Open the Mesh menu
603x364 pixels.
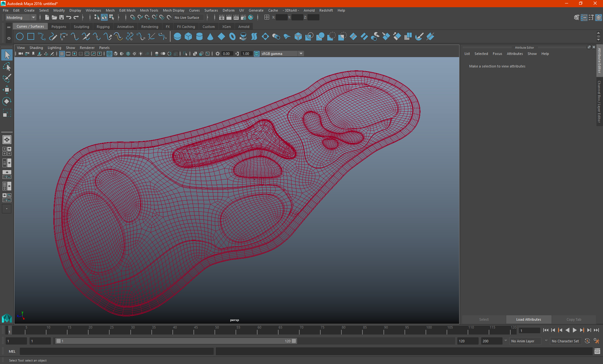109,10
